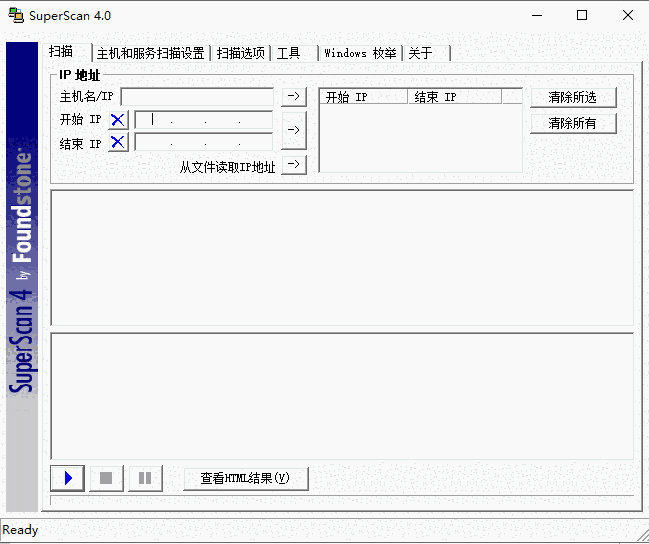Click the 开始 IP column header
Image resolution: width=649 pixels, height=544 pixels.
pyautogui.click(x=364, y=97)
